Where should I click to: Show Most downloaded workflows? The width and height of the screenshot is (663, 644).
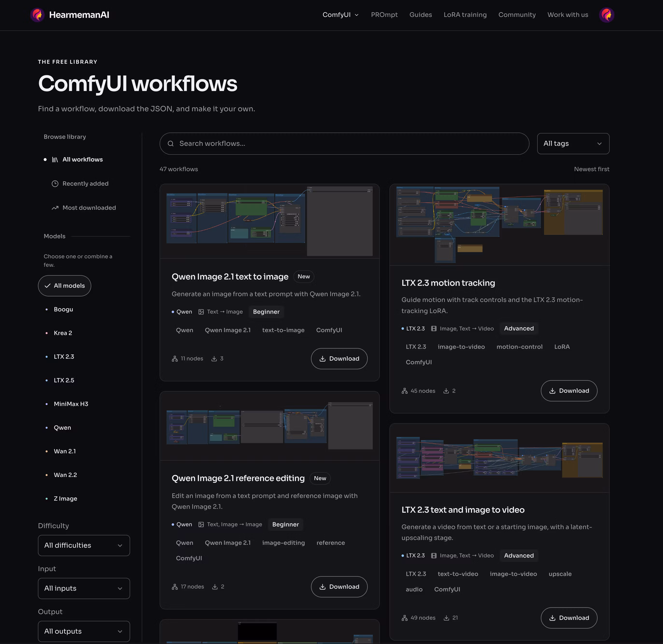(89, 208)
